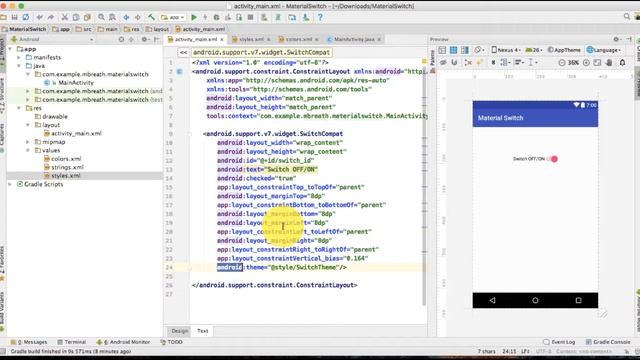Image resolution: width=640 pixels, height=360 pixels.
Task: Collapse the values folder
Action: (28, 150)
